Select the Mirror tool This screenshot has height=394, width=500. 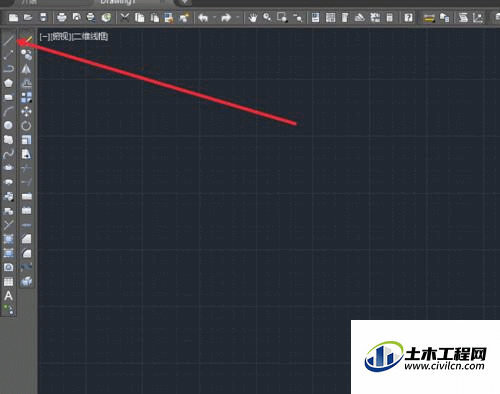26,69
